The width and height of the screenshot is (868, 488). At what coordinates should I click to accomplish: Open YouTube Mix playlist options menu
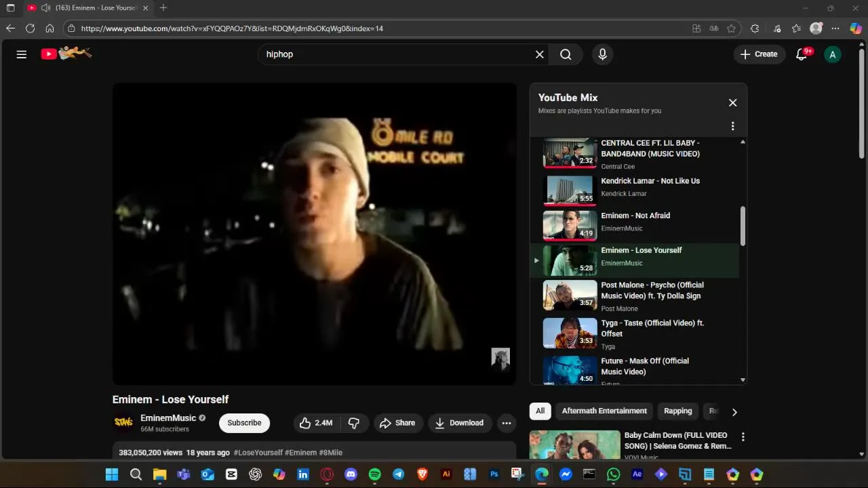(732, 126)
